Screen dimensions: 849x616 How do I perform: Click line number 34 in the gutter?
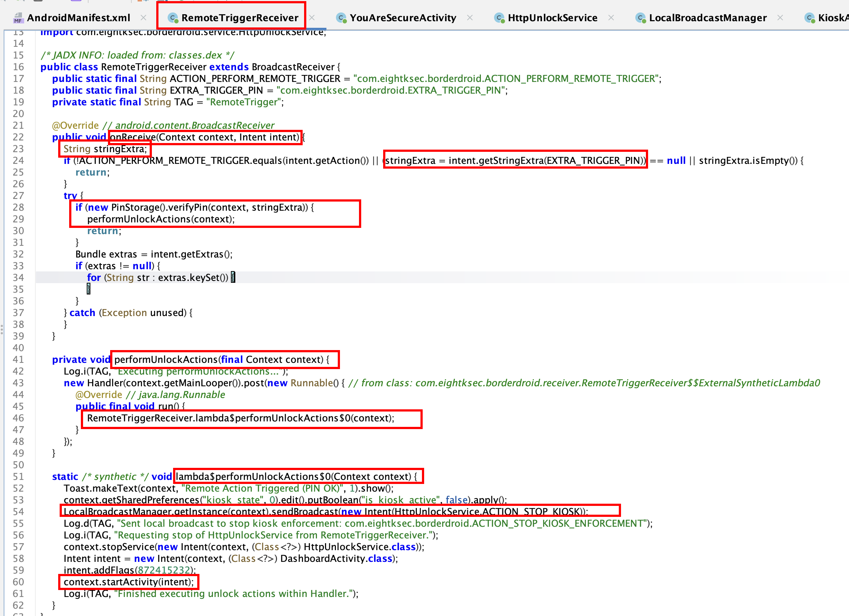[x=18, y=278]
